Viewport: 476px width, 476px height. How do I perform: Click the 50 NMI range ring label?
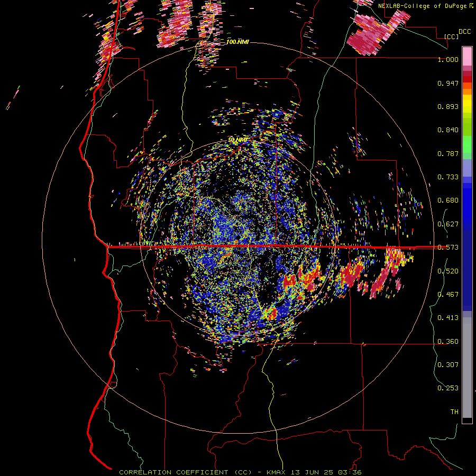pyautogui.click(x=237, y=140)
